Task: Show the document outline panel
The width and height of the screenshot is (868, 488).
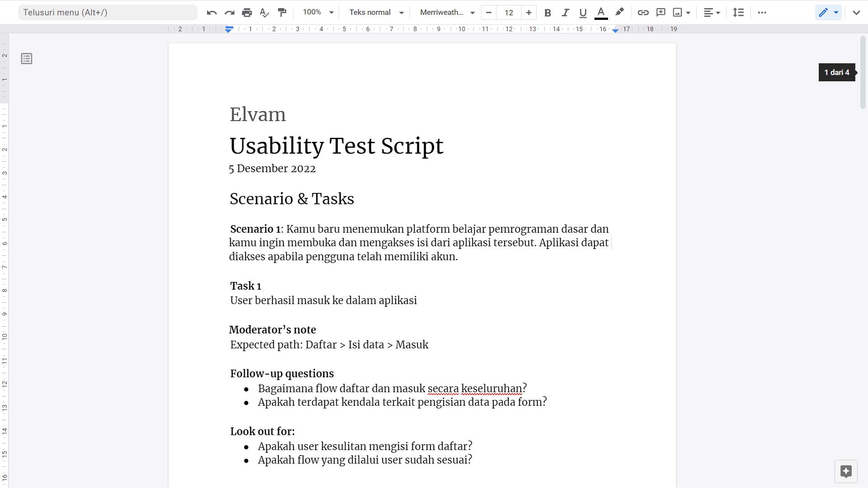Action: coord(27,59)
